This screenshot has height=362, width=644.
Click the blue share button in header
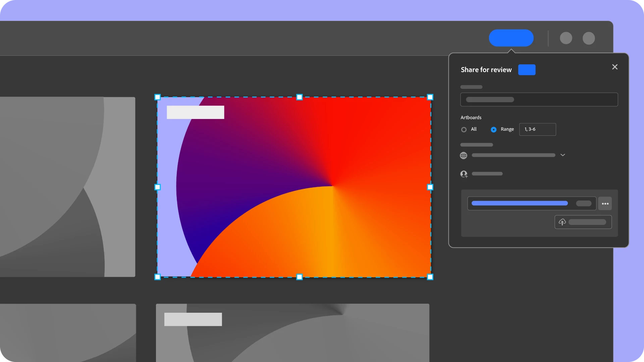click(511, 38)
